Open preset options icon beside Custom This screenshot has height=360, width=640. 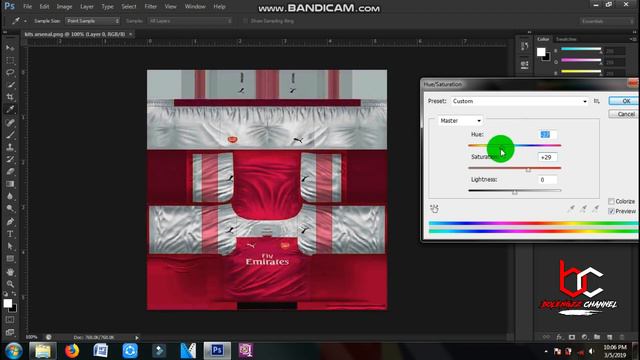(597, 101)
